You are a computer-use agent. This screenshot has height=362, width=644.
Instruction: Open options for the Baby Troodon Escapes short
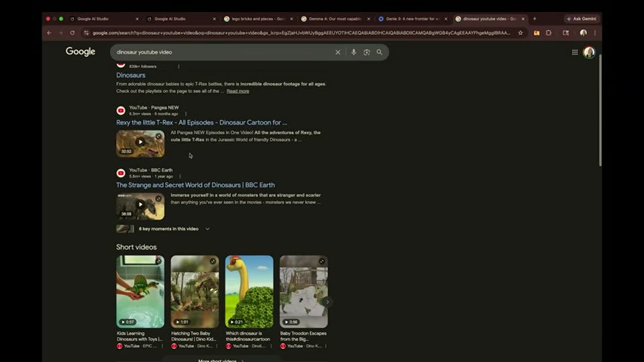click(x=326, y=346)
